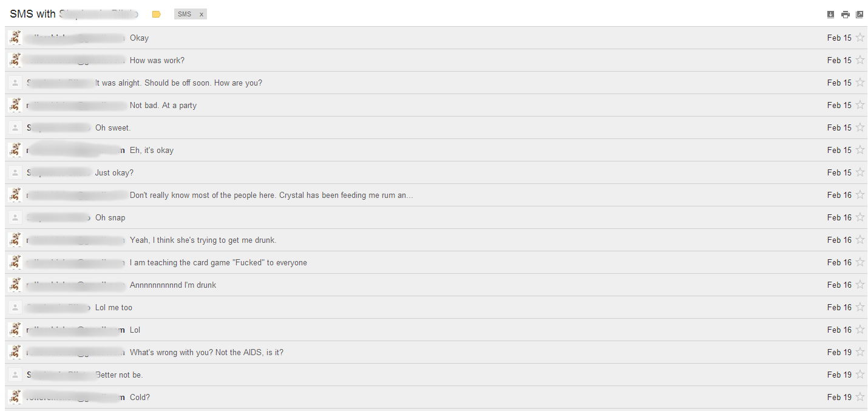Click the "SMS with" conversation subject
Image resolution: width=868 pixels, height=411 pixels.
73,14
